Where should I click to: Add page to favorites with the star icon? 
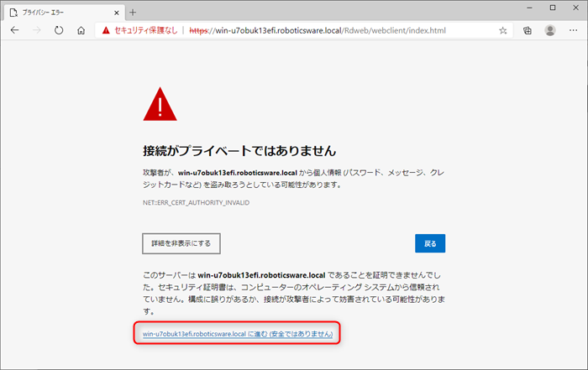(503, 31)
